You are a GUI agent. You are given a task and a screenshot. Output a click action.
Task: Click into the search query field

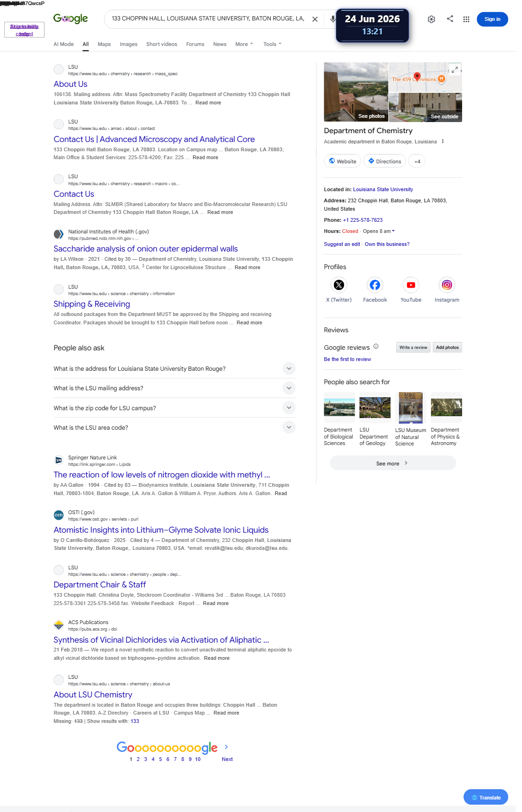[x=208, y=19]
